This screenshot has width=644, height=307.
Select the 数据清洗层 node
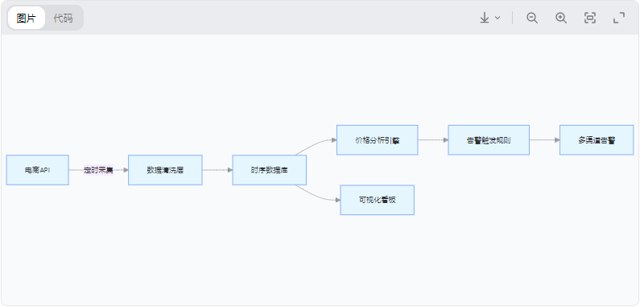click(165, 170)
